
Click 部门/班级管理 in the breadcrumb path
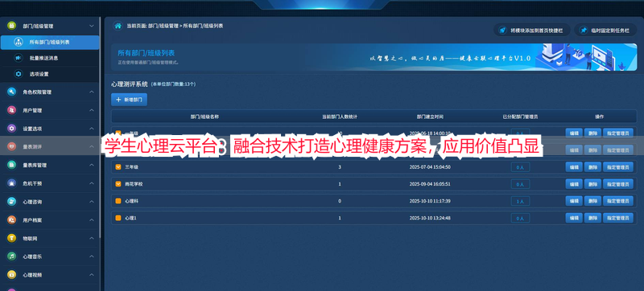(x=163, y=26)
